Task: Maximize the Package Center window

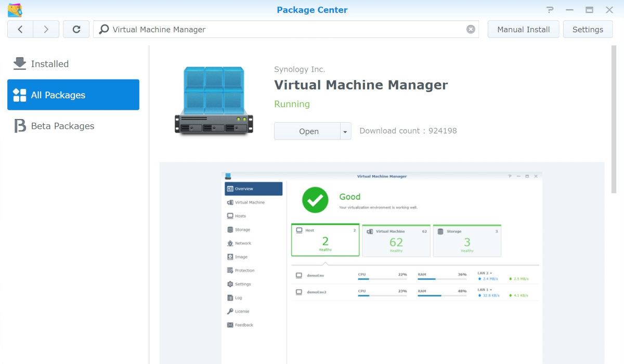Action: 589,10
